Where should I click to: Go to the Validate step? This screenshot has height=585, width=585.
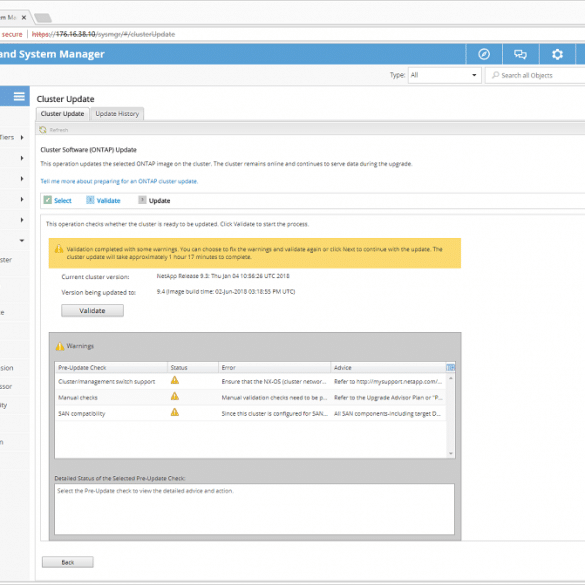tap(108, 200)
